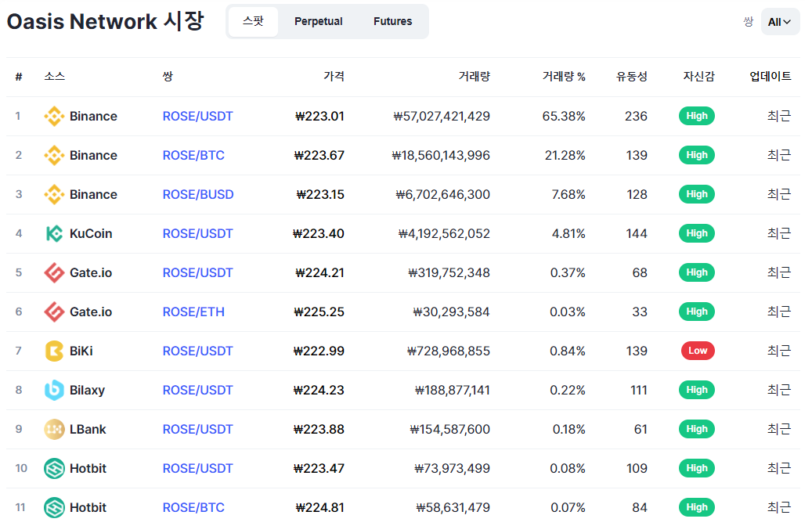812x526 pixels.
Task: Sort by the 쌍 column header
Action: coord(168,77)
